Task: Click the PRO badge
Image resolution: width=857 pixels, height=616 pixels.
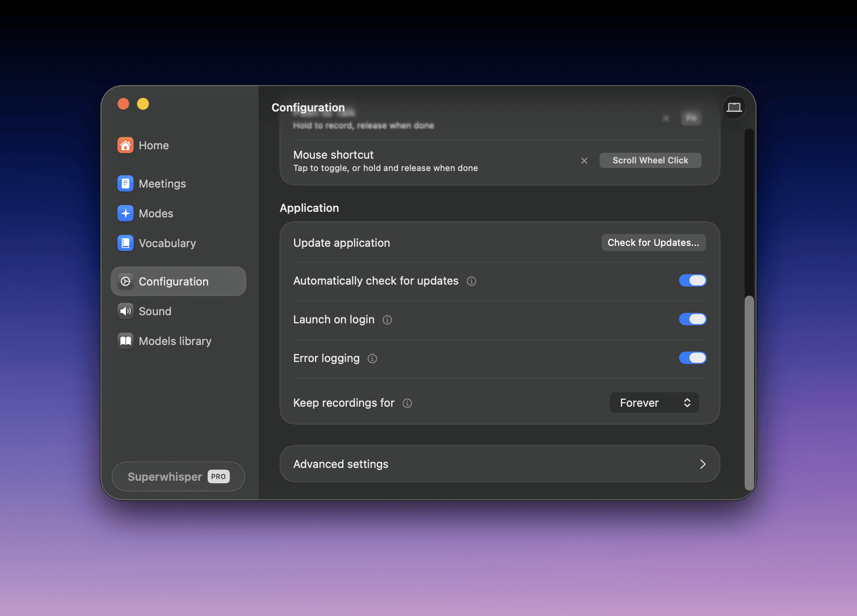Action: tap(219, 476)
